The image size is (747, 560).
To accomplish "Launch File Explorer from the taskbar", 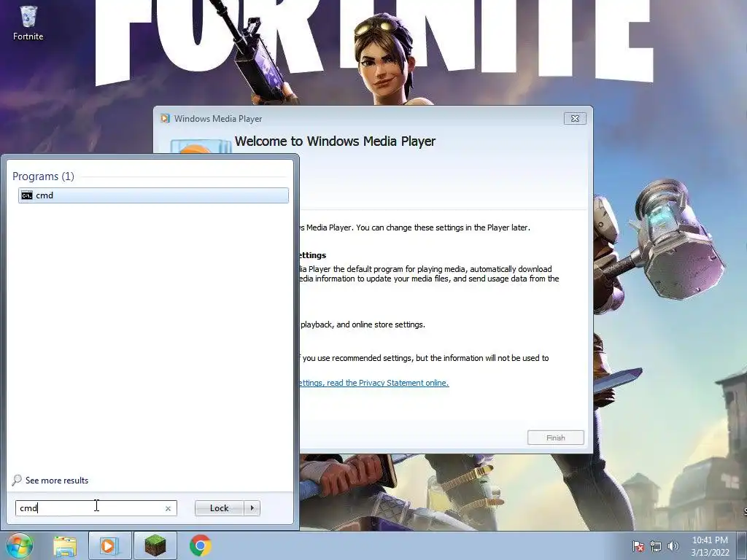I will (65, 545).
